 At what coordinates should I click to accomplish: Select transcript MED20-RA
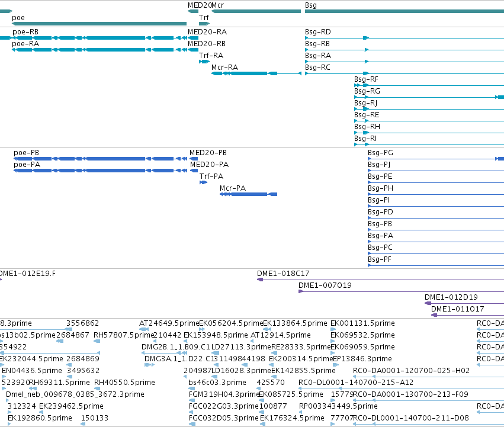pyautogui.click(x=207, y=32)
